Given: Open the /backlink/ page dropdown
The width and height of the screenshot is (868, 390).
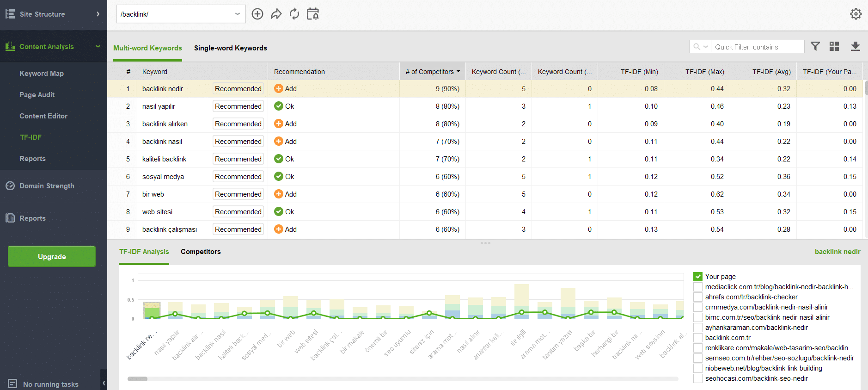Looking at the screenshot, I should click(x=181, y=14).
